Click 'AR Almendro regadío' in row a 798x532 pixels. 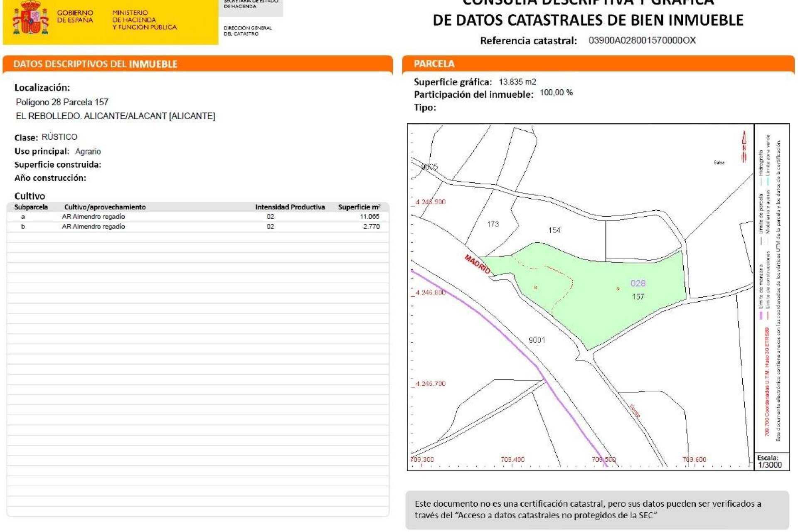point(93,217)
